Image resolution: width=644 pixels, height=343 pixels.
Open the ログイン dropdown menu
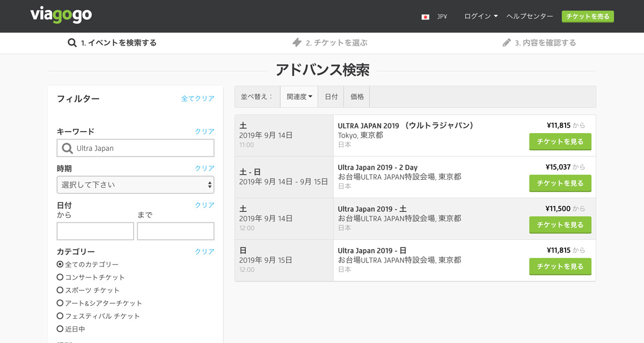click(x=481, y=17)
